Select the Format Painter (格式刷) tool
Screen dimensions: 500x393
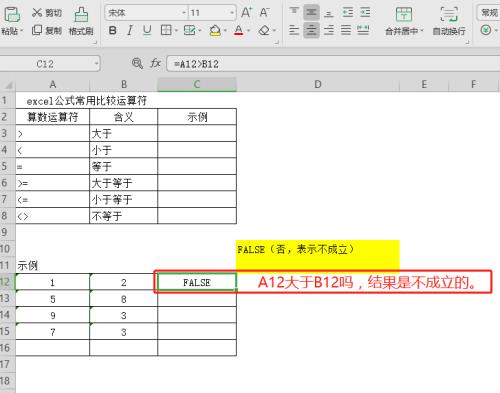81,15
